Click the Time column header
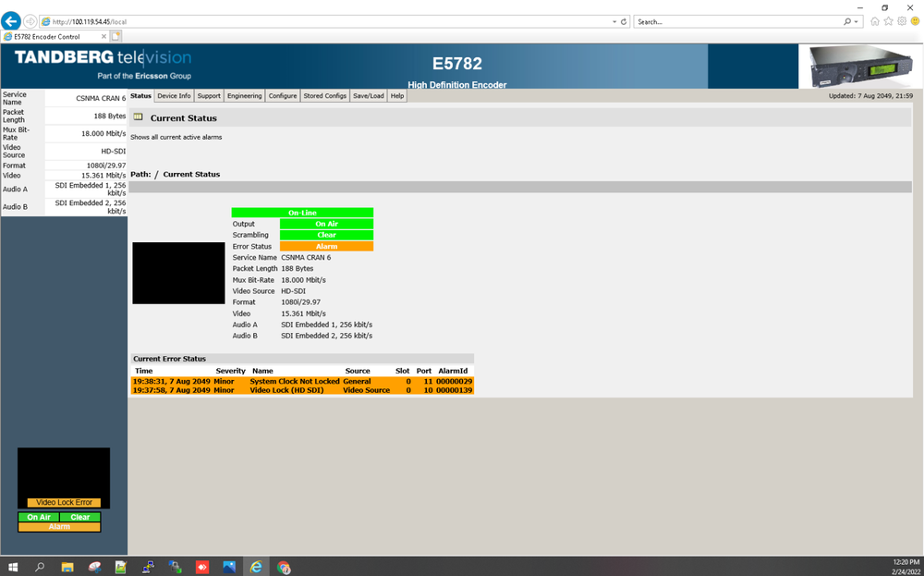The image size is (924, 576). [x=144, y=372]
